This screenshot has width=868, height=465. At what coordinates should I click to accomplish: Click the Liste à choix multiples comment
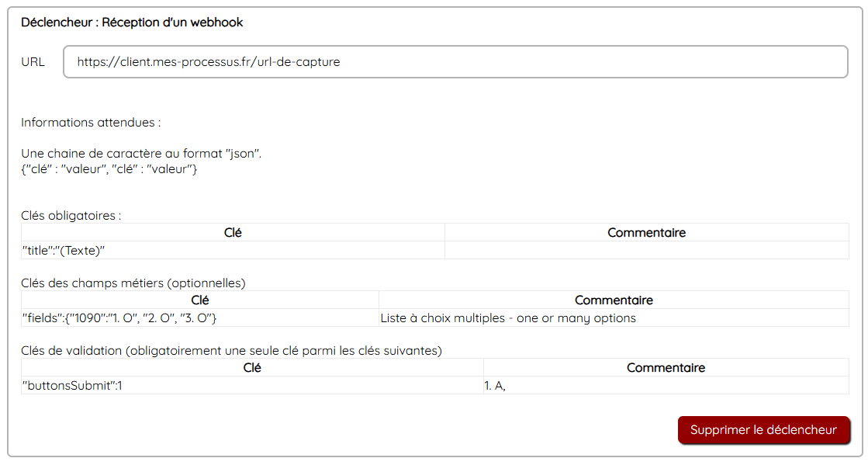(508, 318)
